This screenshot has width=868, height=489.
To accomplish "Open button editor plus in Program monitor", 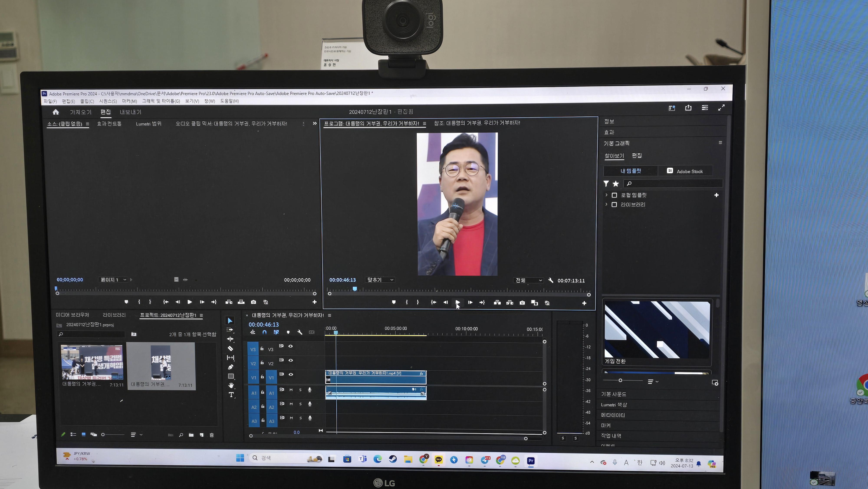I will pyautogui.click(x=584, y=303).
